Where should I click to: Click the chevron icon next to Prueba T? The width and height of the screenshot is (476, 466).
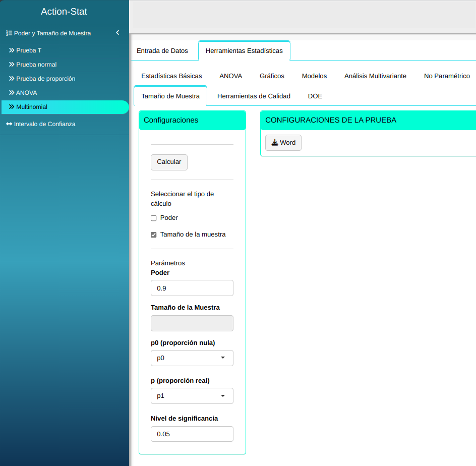(12, 50)
